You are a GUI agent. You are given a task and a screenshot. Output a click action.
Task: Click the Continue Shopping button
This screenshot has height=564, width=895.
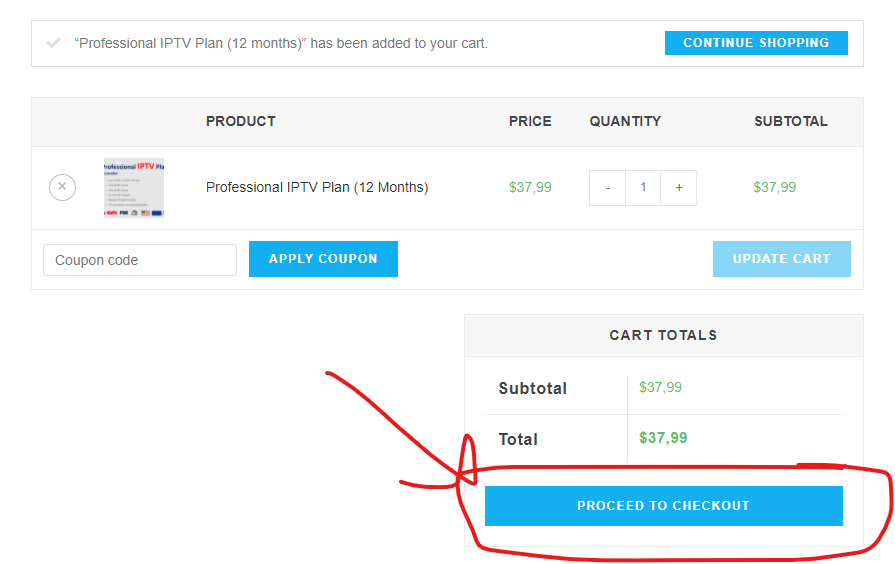756,43
